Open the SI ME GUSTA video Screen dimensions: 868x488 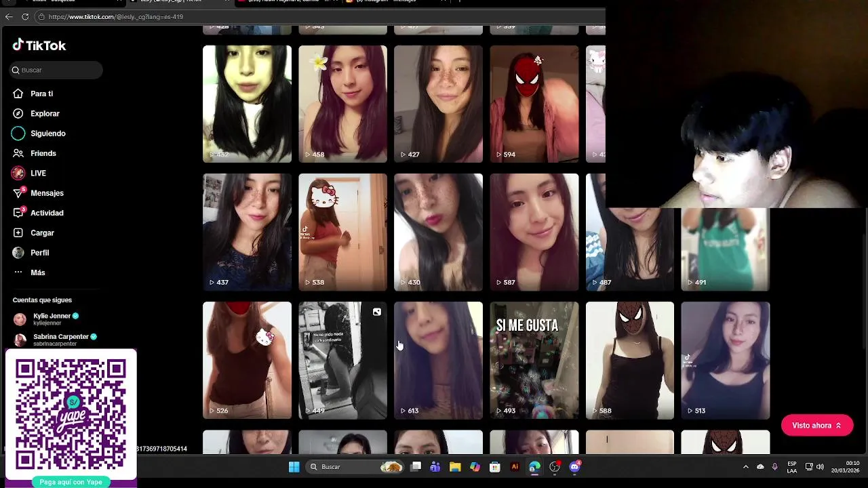[x=534, y=360]
